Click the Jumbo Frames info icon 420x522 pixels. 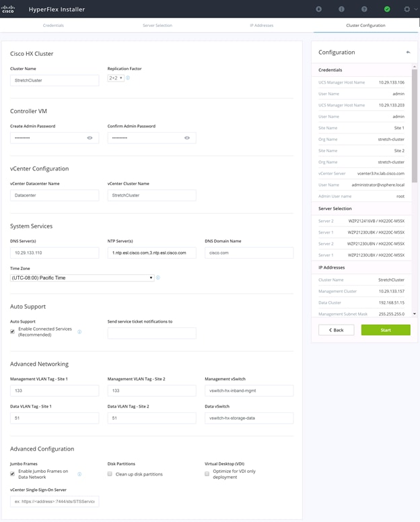tap(79, 474)
